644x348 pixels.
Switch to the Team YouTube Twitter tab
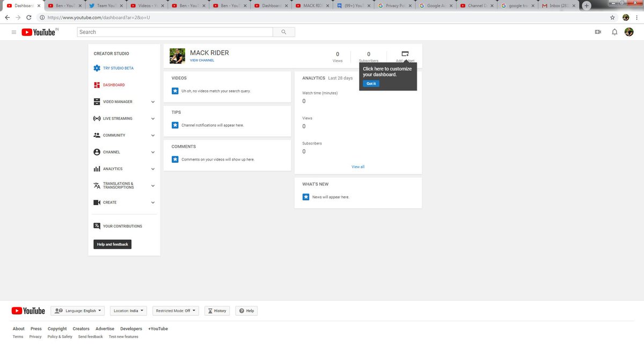point(106,5)
